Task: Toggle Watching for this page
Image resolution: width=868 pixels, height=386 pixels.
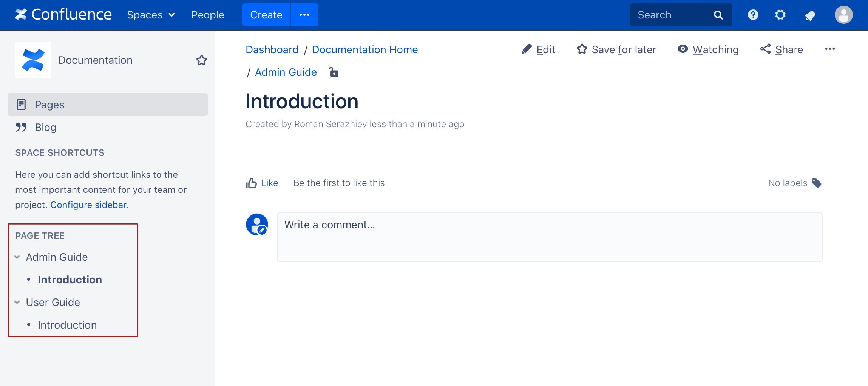Action: tap(708, 49)
